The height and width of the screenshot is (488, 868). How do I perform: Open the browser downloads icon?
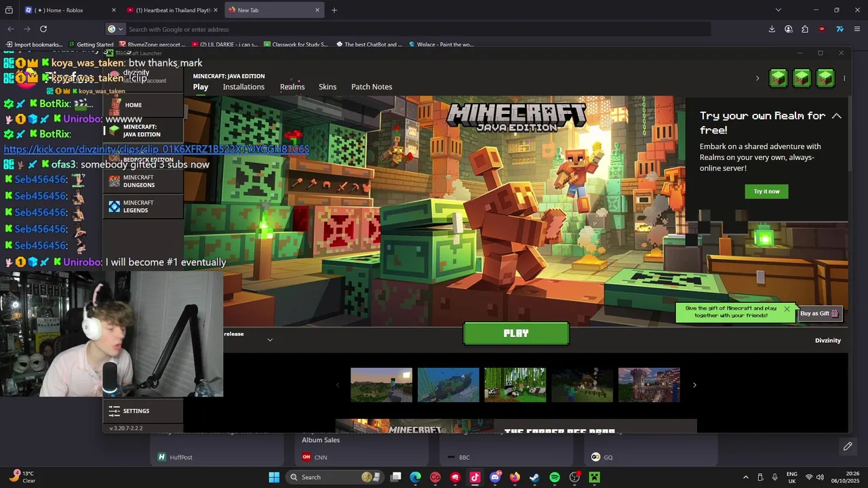772,29
